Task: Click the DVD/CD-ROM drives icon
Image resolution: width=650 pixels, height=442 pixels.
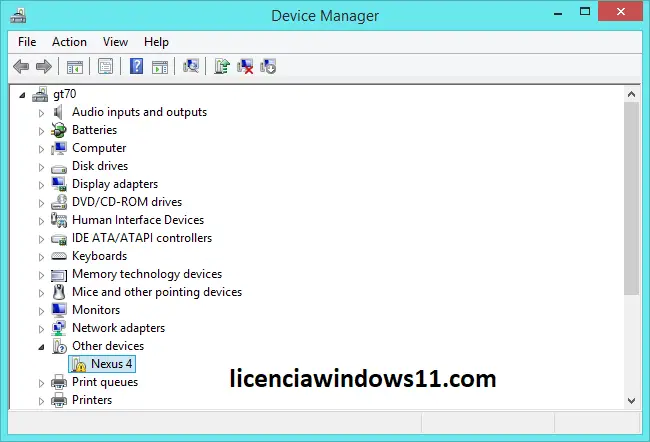Action: [x=59, y=202]
